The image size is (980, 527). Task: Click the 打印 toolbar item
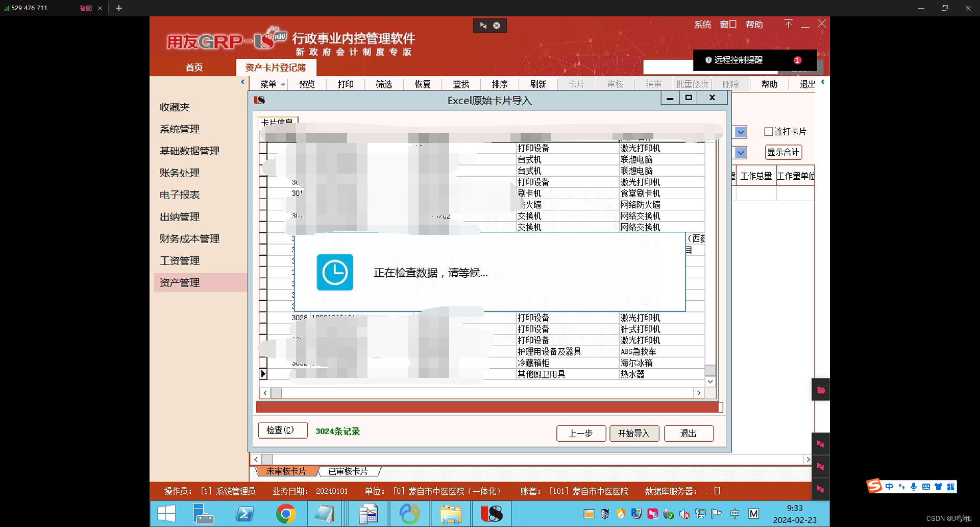(x=346, y=84)
